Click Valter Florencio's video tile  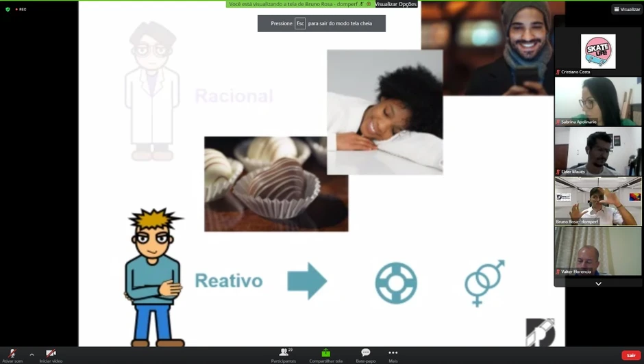tap(597, 251)
